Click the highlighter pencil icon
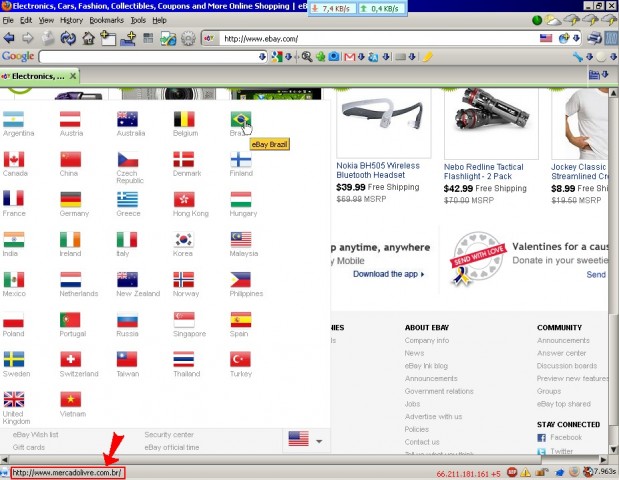Image resolution: width=619 pixels, height=480 pixels. point(428,57)
